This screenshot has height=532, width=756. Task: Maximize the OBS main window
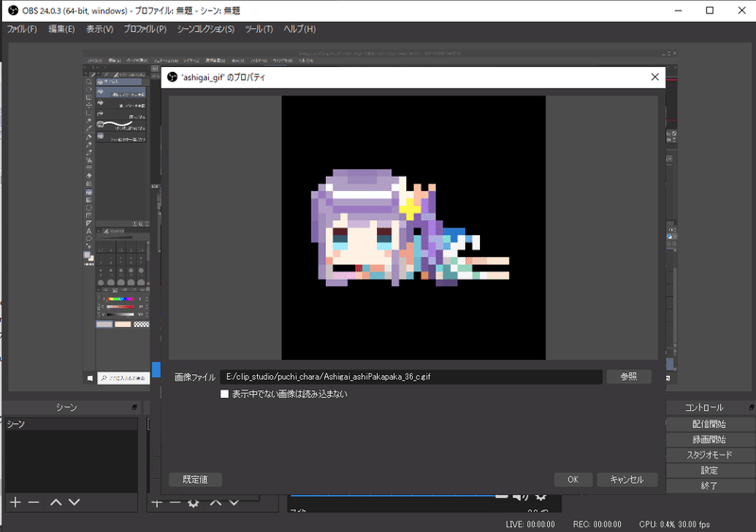pyautogui.click(x=710, y=10)
